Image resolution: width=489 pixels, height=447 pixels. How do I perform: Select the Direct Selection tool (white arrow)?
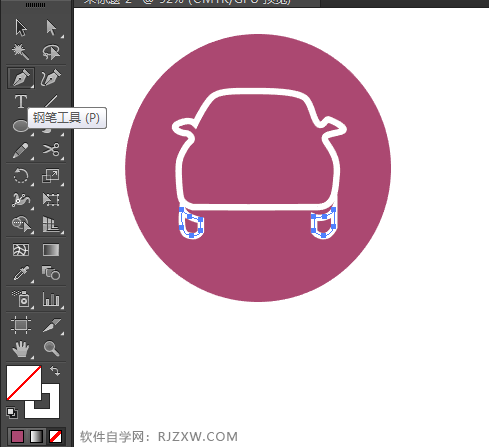click(51, 27)
